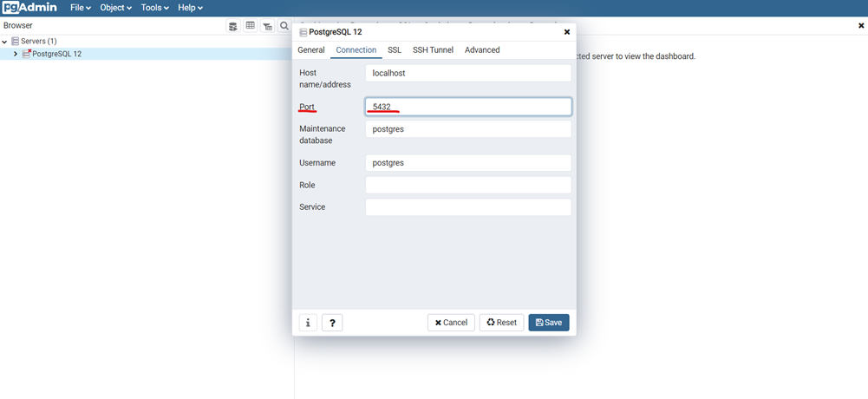Click the pgAdmin logo
This screenshot has height=399, width=868.
point(29,8)
